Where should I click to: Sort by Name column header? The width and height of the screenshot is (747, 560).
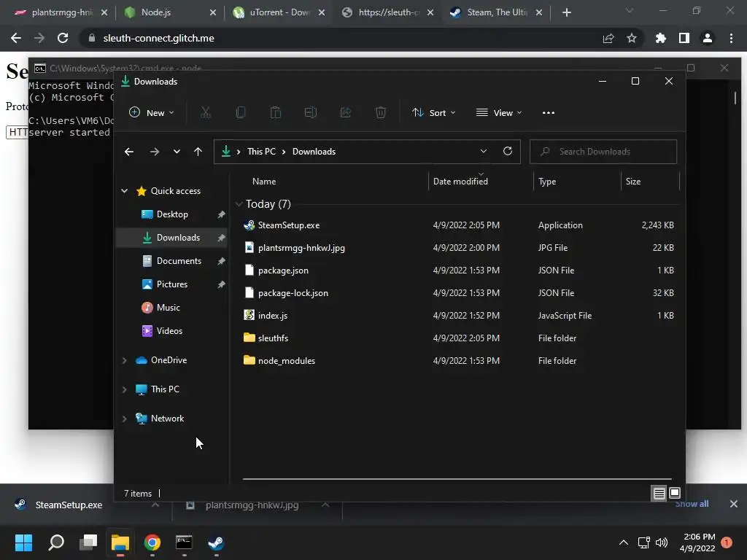point(264,182)
